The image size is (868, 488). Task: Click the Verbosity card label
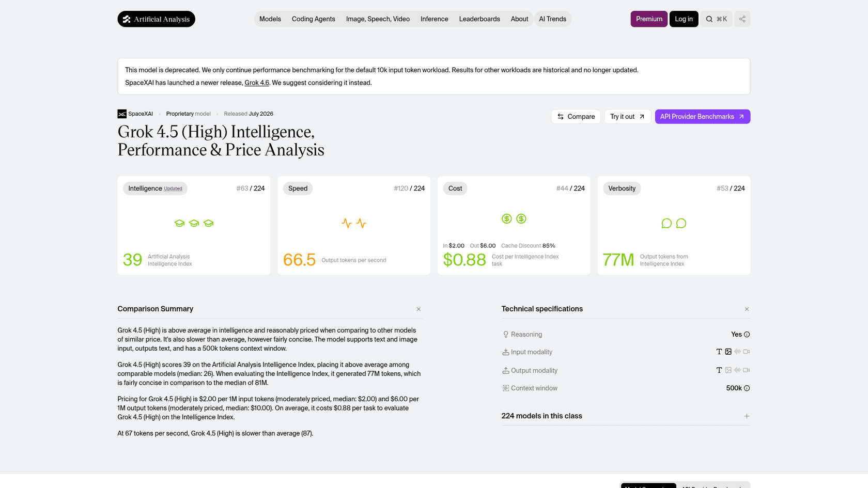tap(622, 188)
